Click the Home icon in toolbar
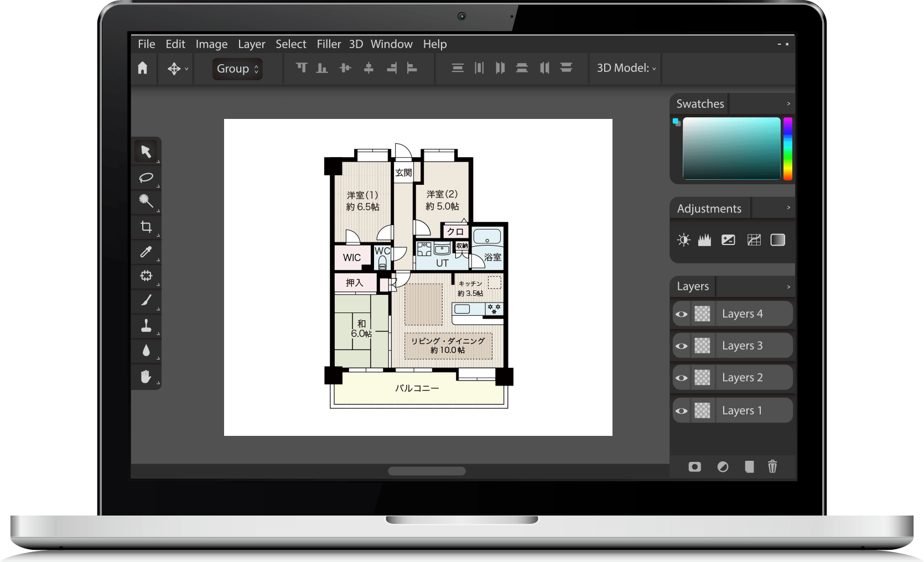Screen dimensions: 924x562 click(x=143, y=68)
